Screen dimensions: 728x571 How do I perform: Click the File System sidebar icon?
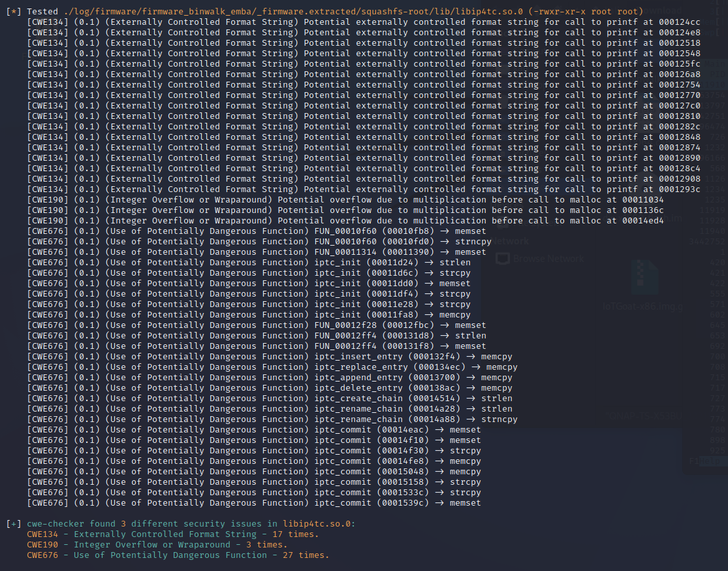(x=504, y=225)
